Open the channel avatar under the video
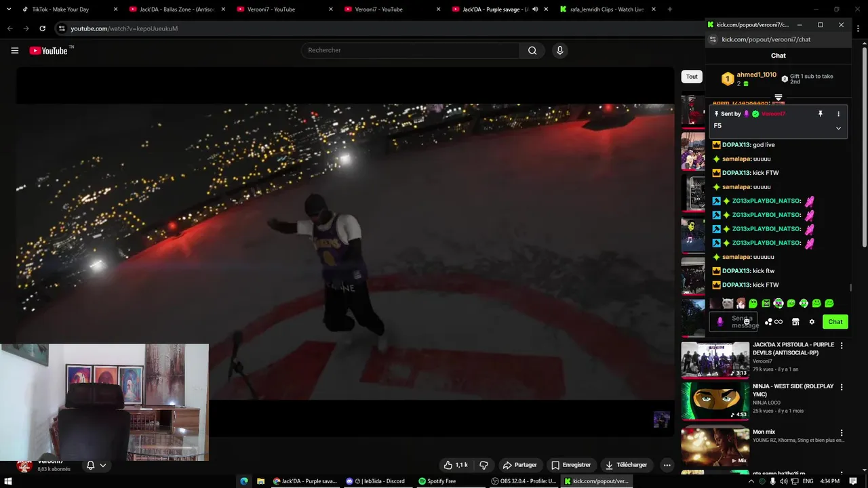The height and width of the screenshot is (488, 868). 24,466
